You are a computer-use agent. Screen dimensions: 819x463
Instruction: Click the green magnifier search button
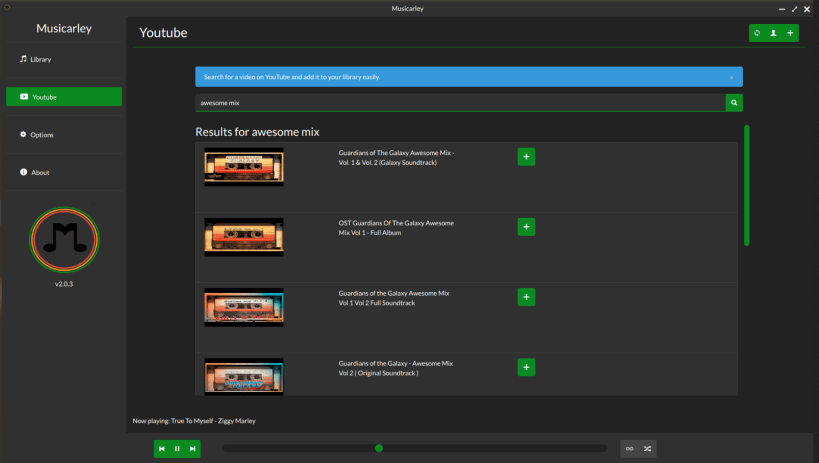point(734,103)
